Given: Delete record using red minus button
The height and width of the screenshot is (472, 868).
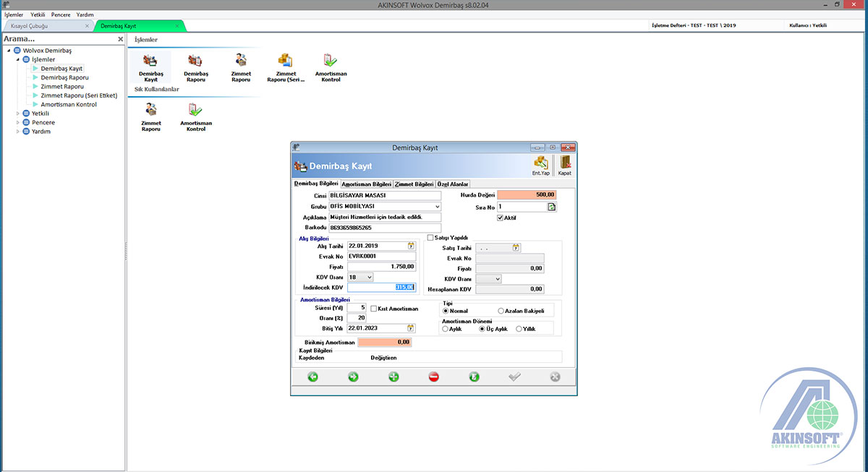Looking at the screenshot, I should (434, 377).
